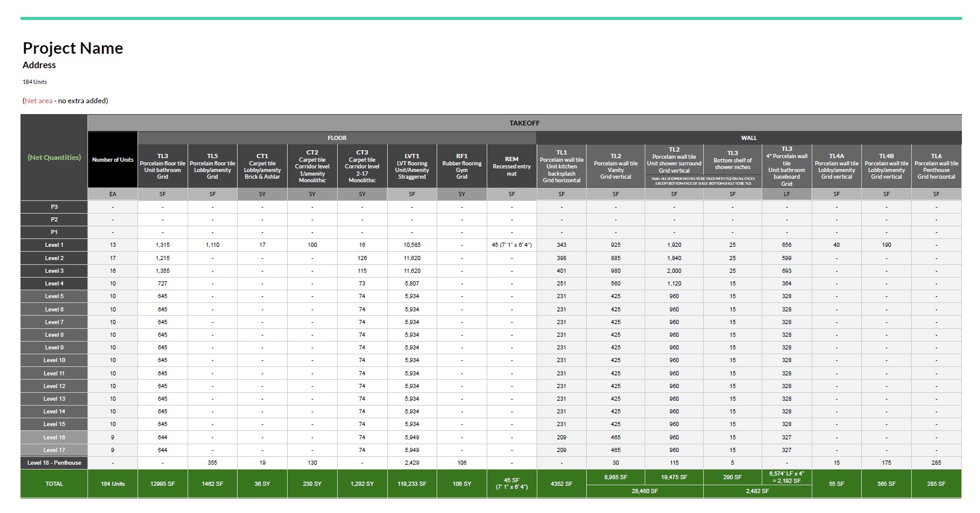Select the LVT1 LVT flooring column header
This screenshot has height=513, width=980.
412,166
